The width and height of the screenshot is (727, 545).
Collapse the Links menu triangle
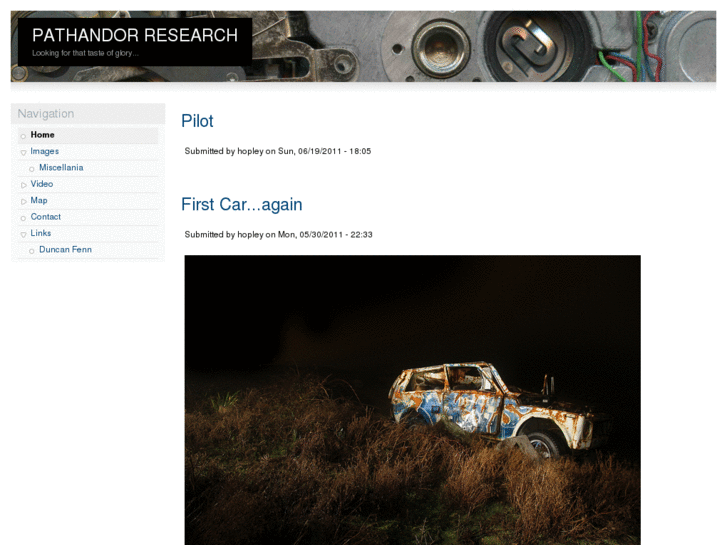pyautogui.click(x=23, y=235)
